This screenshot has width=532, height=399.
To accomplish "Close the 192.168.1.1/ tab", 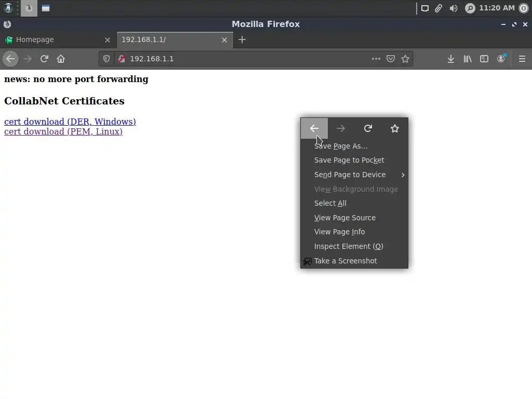I will pyautogui.click(x=224, y=40).
